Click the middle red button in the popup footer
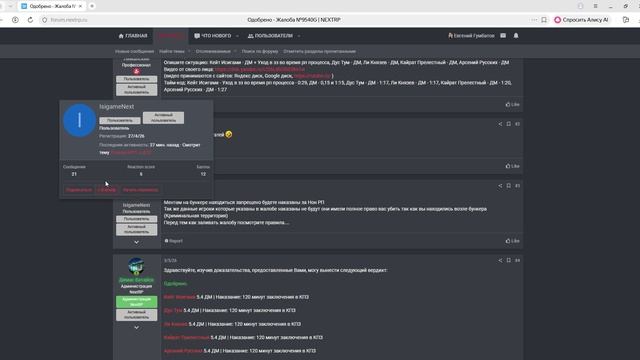This screenshot has width=640, height=360. coord(107,190)
